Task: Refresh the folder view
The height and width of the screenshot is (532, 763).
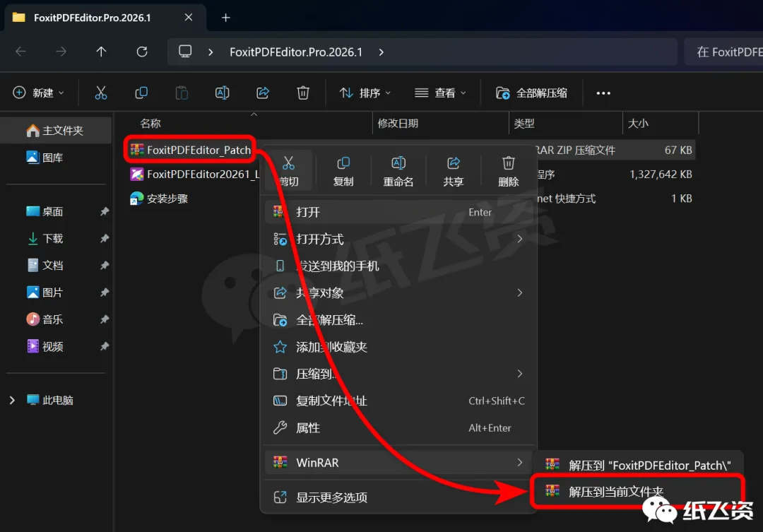Action: point(141,52)
